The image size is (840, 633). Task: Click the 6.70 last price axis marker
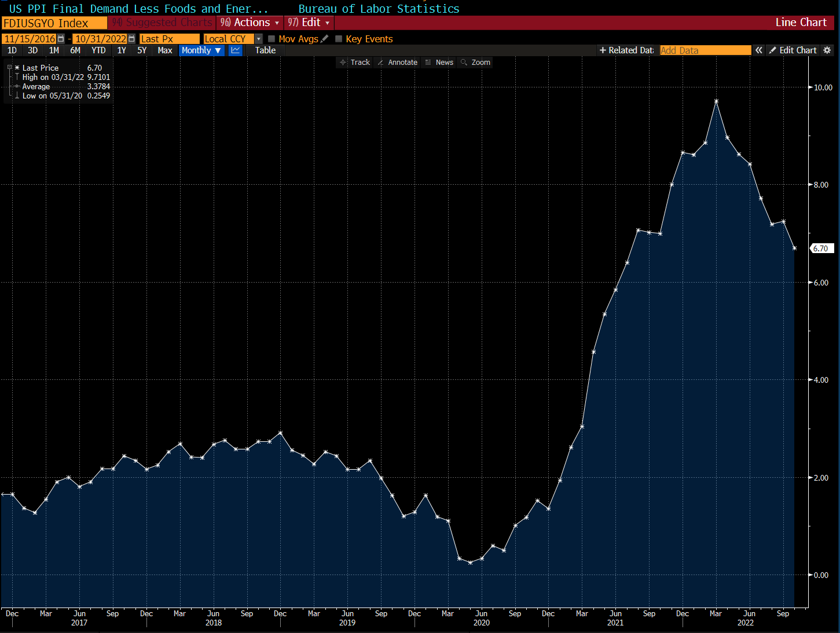(x=821, y=248)
